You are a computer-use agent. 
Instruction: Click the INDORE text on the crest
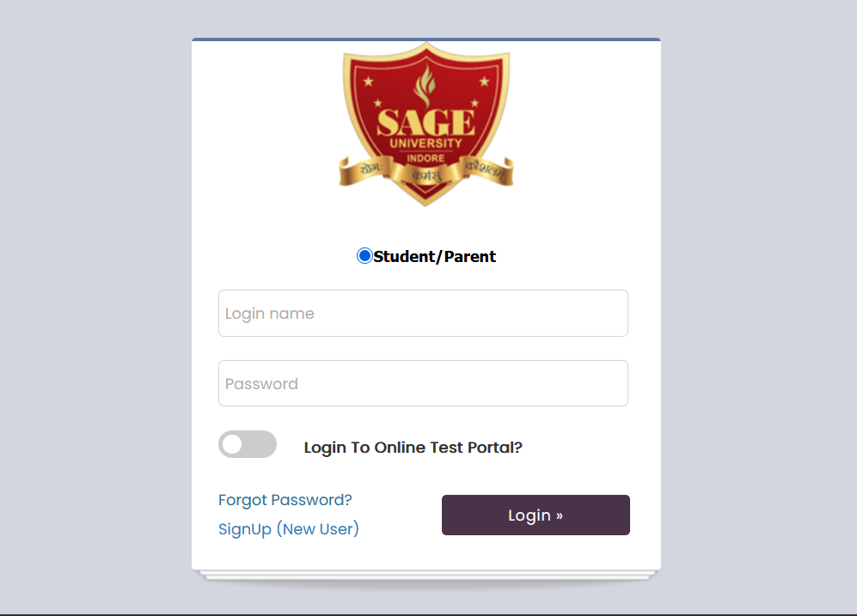(425, 158)
